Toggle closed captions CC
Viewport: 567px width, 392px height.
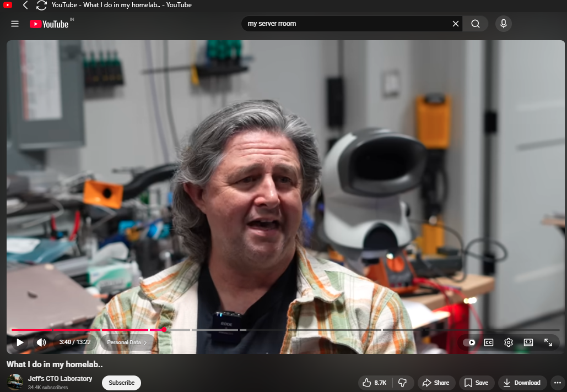click(489, 342)
